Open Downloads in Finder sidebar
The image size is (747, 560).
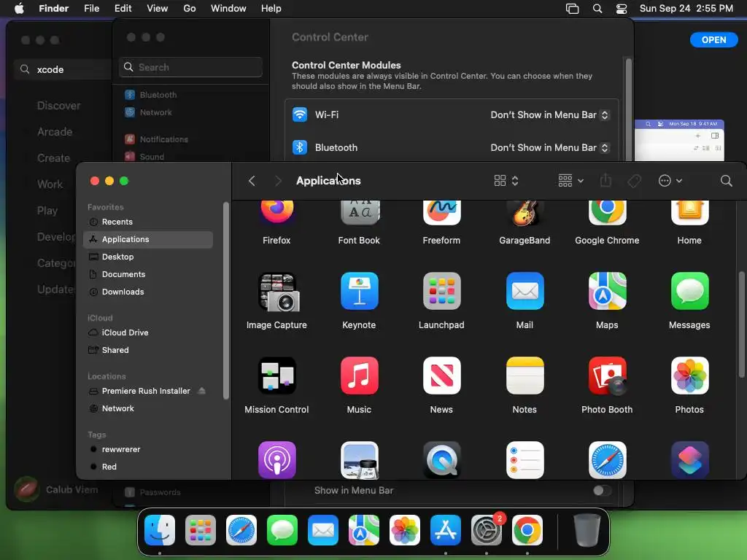pyautogui.click(x=148, y=292)
